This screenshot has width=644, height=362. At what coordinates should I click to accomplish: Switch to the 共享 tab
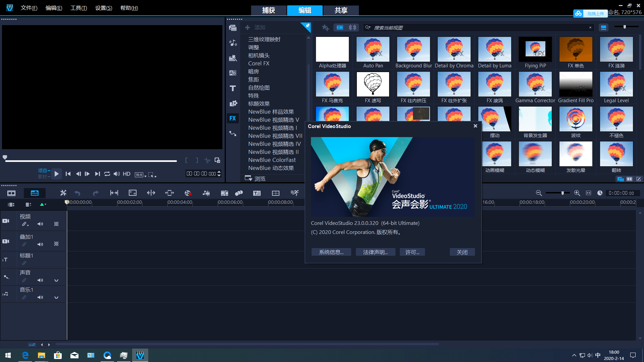pos(341,10)
